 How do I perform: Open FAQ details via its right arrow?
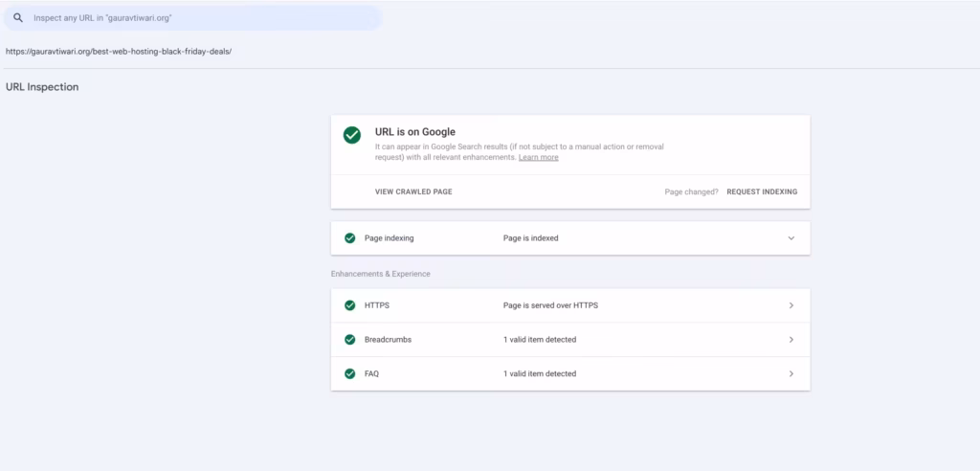791,373
